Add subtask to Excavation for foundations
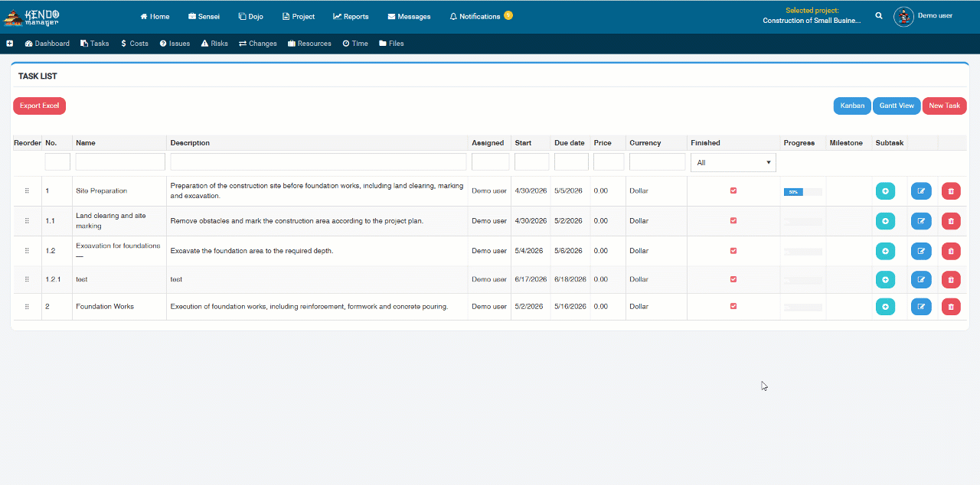Viewport: 980px width, 485px height. tap(886, 251)
